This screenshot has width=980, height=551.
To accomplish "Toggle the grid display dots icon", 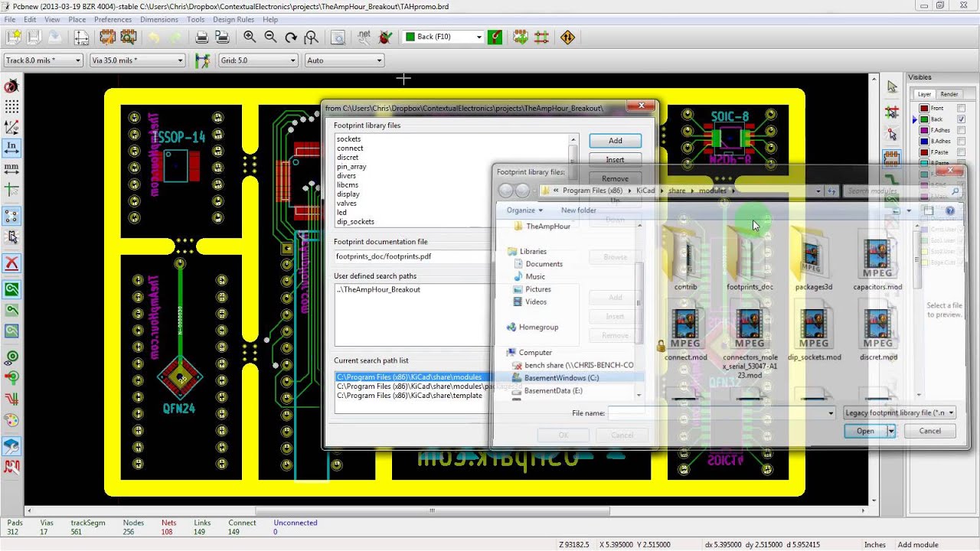I will pos(11,106).
